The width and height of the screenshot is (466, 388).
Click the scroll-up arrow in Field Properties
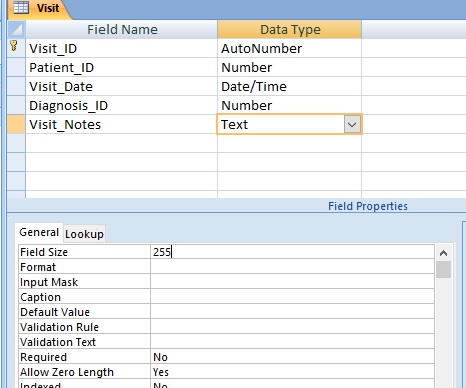point(443,253)
